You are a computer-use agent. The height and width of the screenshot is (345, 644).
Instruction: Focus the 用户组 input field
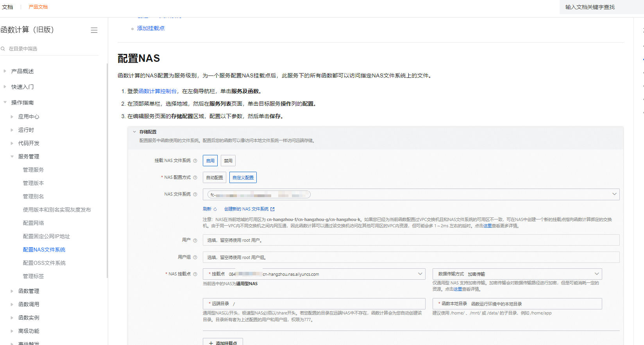point(411,257)
